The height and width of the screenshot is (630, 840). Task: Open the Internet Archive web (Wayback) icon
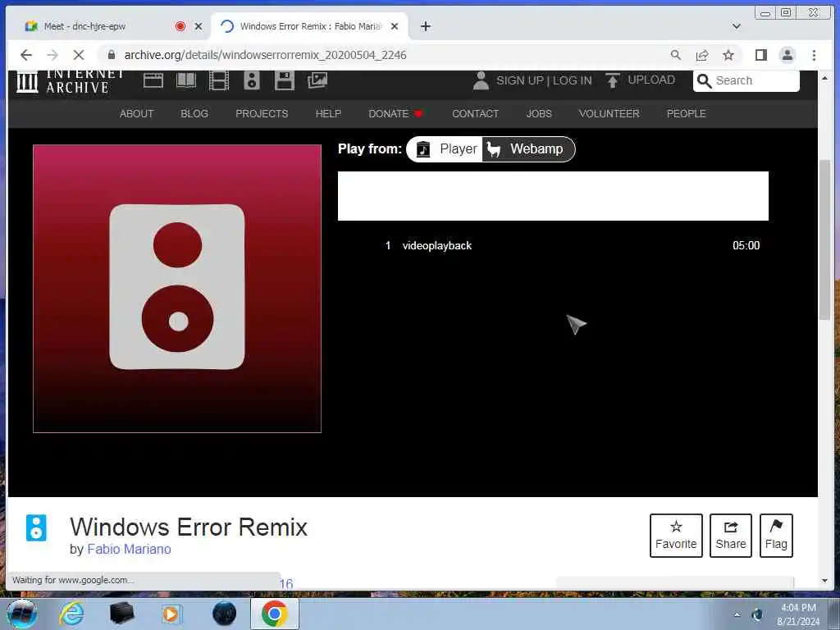coord(153,80)
